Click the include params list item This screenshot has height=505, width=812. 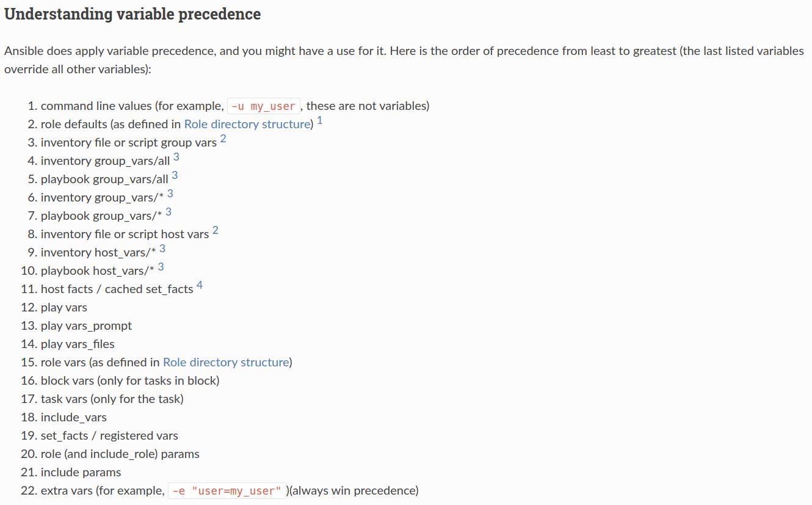(x=81, y=472)
